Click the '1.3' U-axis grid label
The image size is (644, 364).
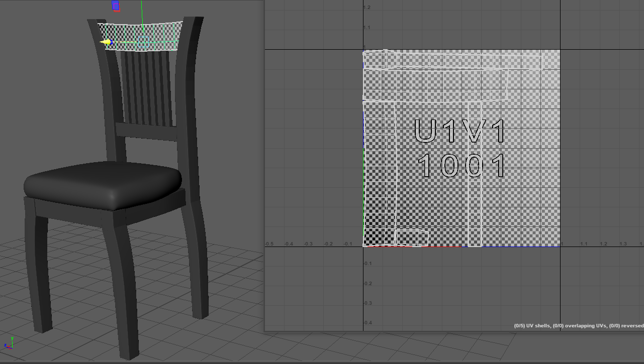pos(623,244)
